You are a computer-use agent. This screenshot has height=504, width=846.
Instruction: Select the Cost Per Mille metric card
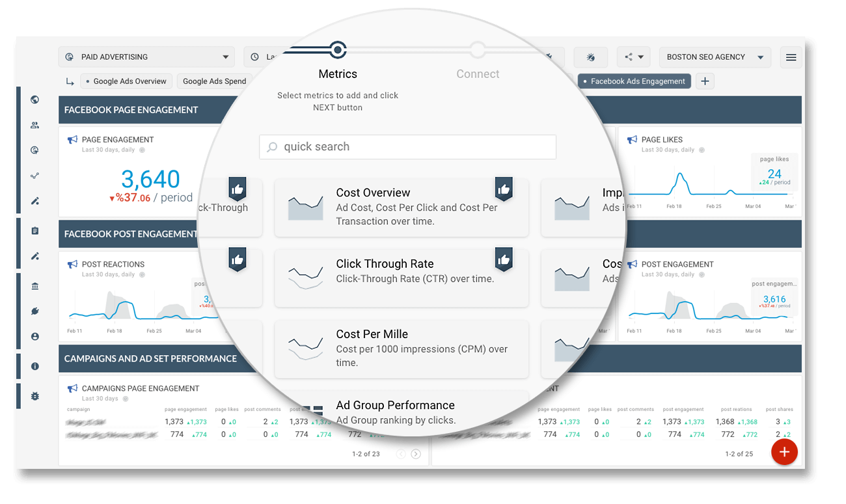coord(402,349)
